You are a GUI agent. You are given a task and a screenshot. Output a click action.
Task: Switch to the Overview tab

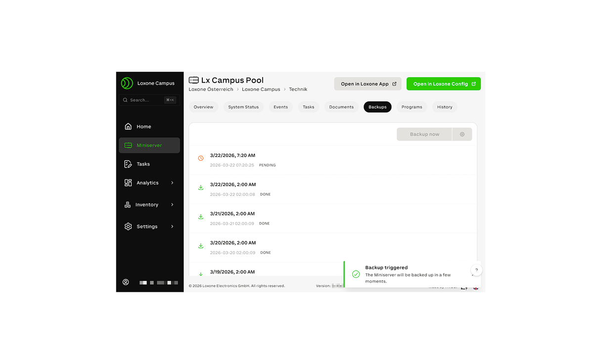(203, 107)
